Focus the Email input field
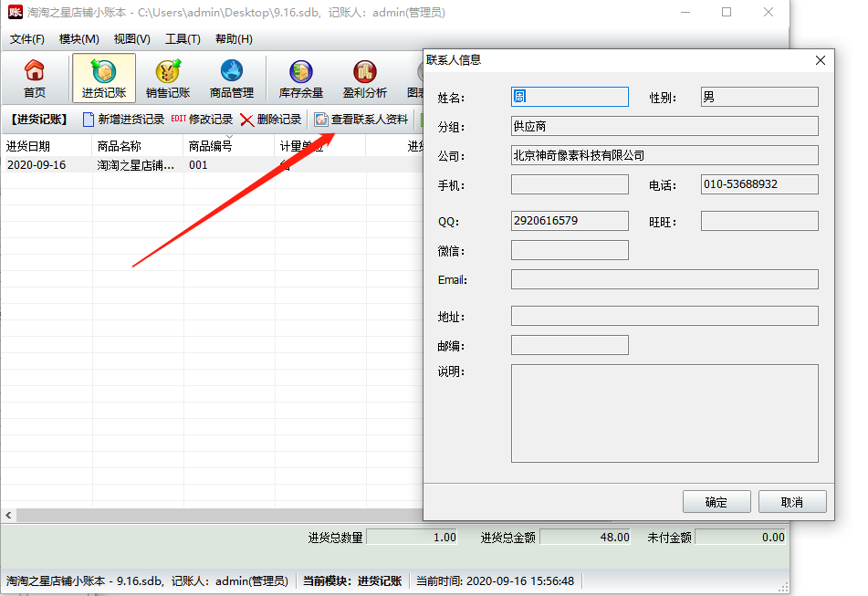This screenshot has height=596, width=868. coord(664,279)
